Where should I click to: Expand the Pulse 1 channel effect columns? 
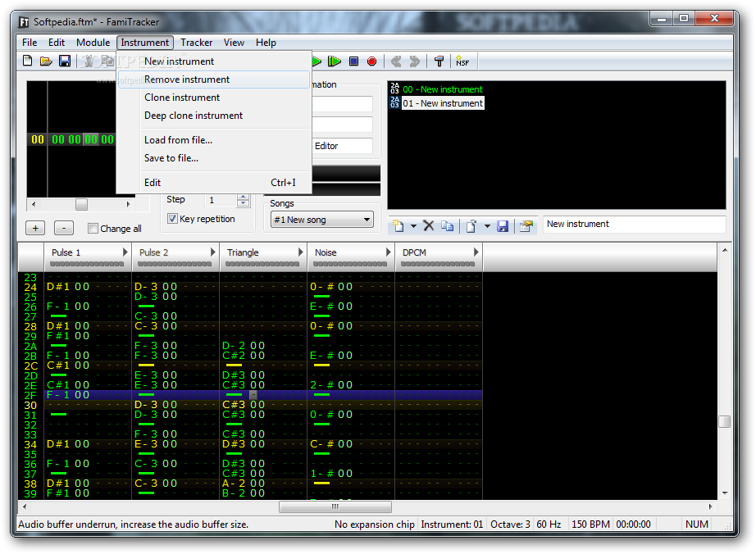pos(125,252)
